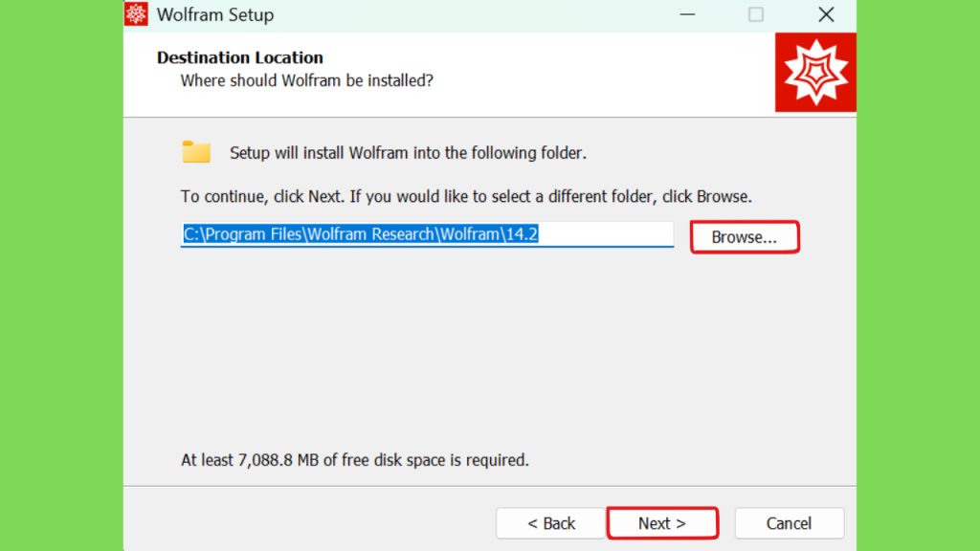
Task: Click the Destination Location heading
Action: [240, 57]
